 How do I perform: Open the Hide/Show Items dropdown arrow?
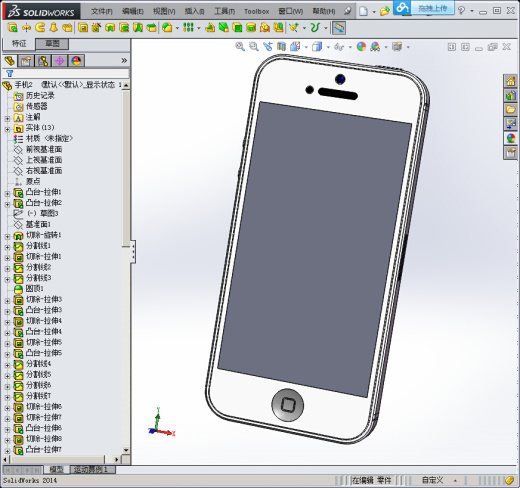pyautogui.click(x=350, y=47)
